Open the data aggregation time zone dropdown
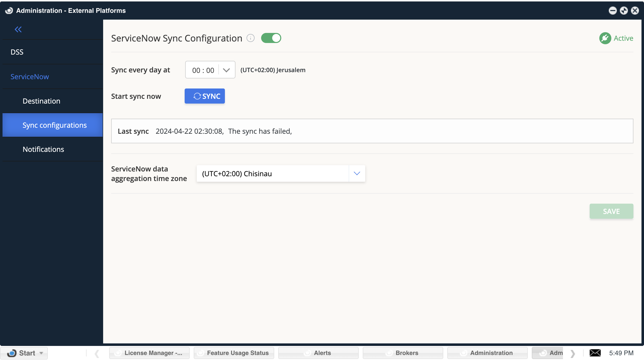Screen dimensions: 644x360 coord(357,173)
